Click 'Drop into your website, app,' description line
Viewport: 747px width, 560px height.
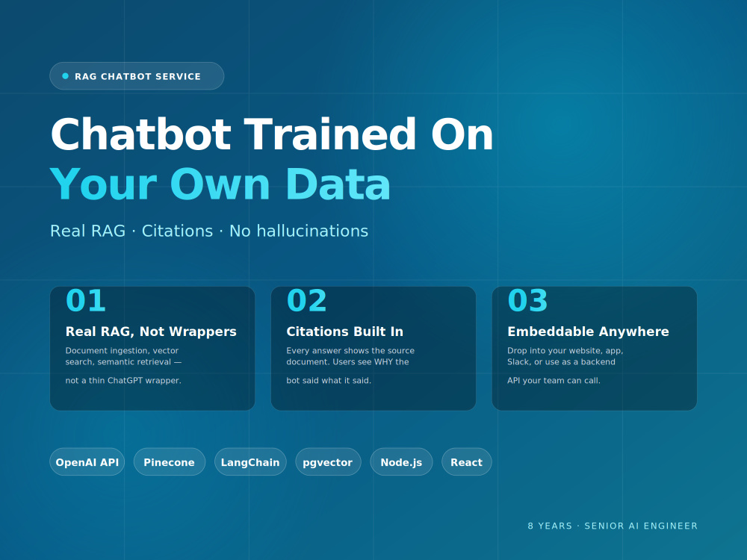click(x=565, y=351)
